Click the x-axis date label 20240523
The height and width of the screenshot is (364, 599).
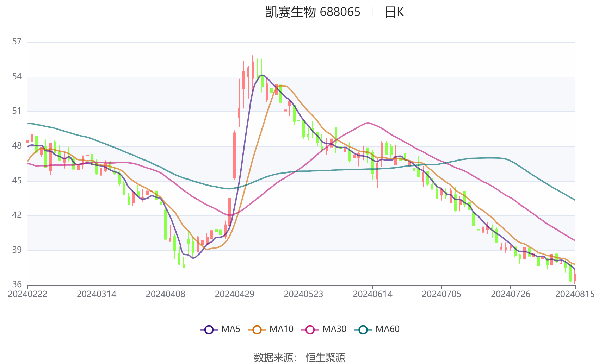303,294
